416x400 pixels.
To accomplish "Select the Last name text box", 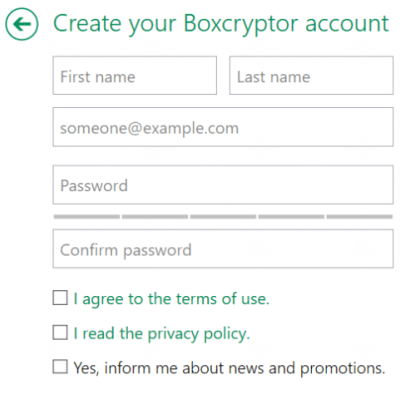I will click(x=311, y=76).
